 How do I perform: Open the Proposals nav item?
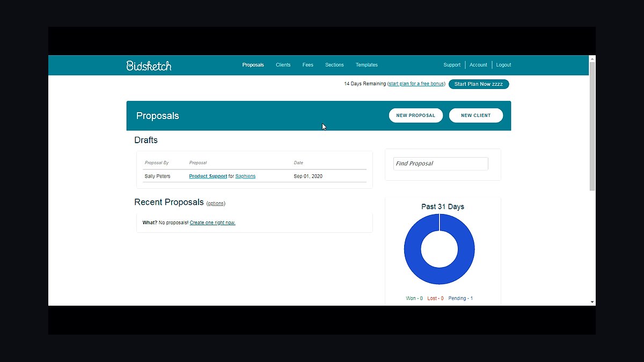pos(253,65)
